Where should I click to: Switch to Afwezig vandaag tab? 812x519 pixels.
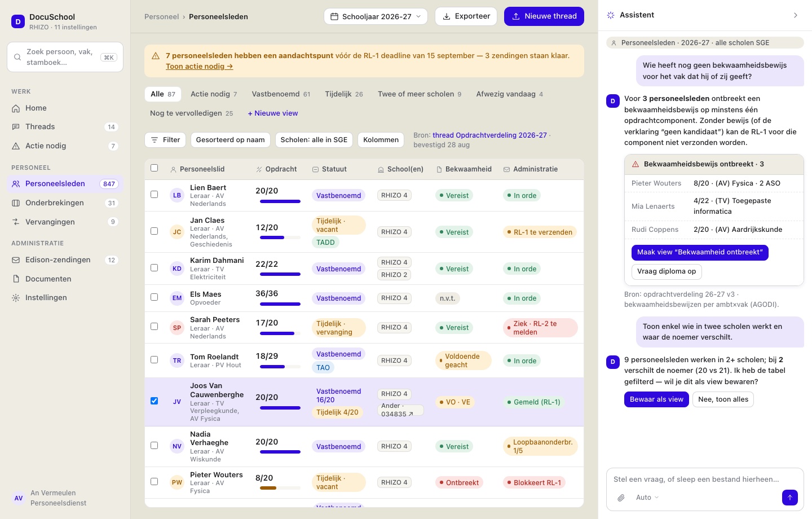pos(510,94)
